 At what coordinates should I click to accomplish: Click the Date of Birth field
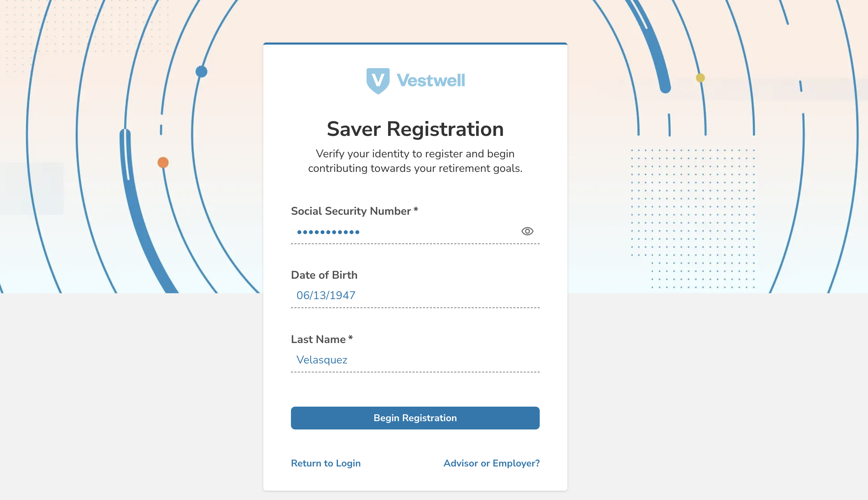pyautogui.click(x=415, y=295)
